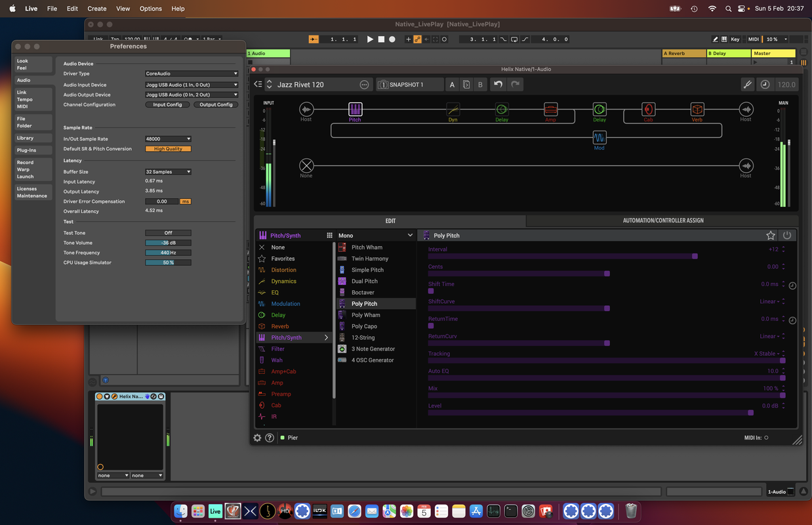Image resolution: width=812 pixels, height=525 pixels.
Task: Open the Plug-Ins tab in Preferences
Action: 34,150
